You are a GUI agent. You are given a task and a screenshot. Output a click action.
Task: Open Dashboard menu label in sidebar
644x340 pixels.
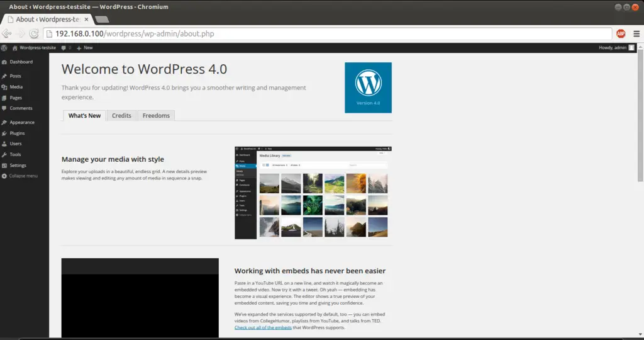pos(21,62)
